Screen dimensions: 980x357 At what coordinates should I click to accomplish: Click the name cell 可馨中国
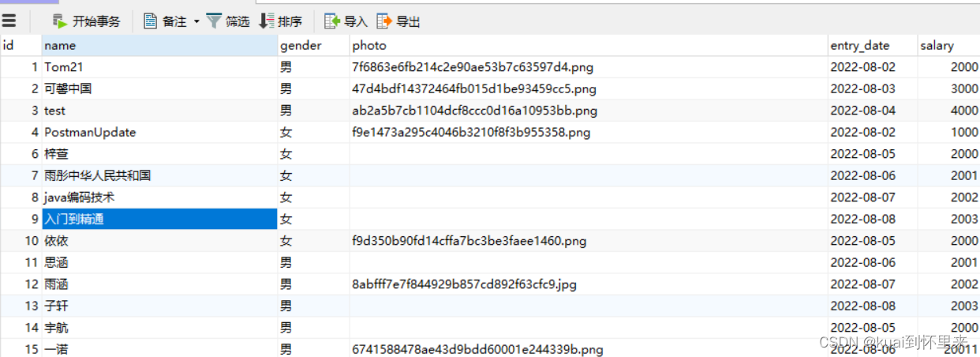tap(160, 88)
